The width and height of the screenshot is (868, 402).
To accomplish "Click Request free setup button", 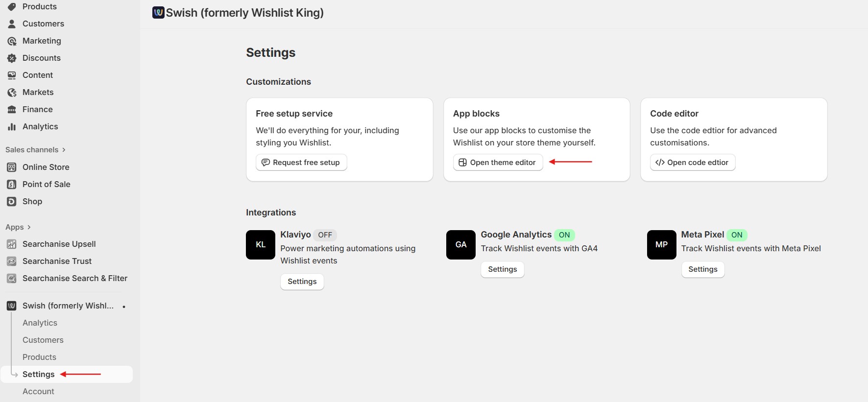I will coord(301,163).
